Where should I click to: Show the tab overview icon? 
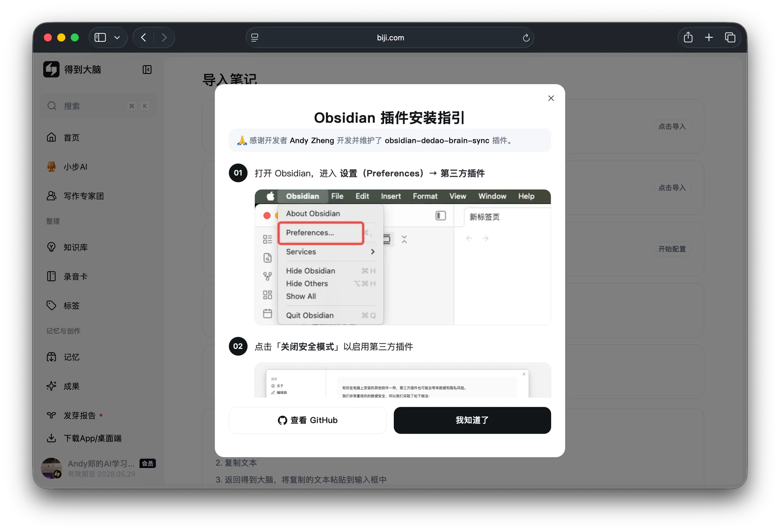coord(730,37)
